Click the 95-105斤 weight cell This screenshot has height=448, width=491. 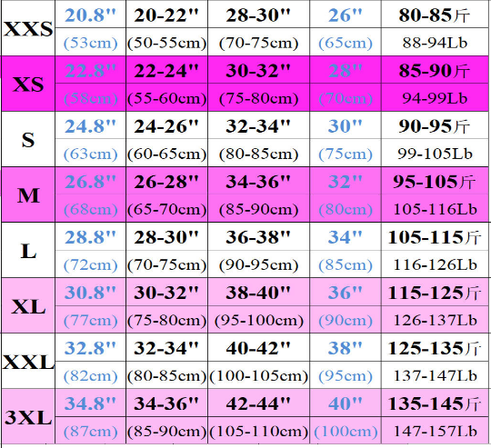435,181
